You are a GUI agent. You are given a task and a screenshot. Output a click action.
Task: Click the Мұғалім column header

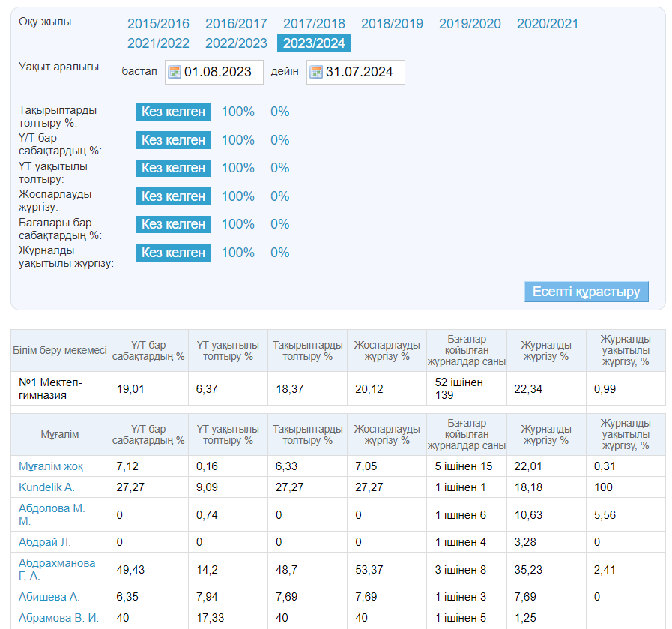coord(60,435)
